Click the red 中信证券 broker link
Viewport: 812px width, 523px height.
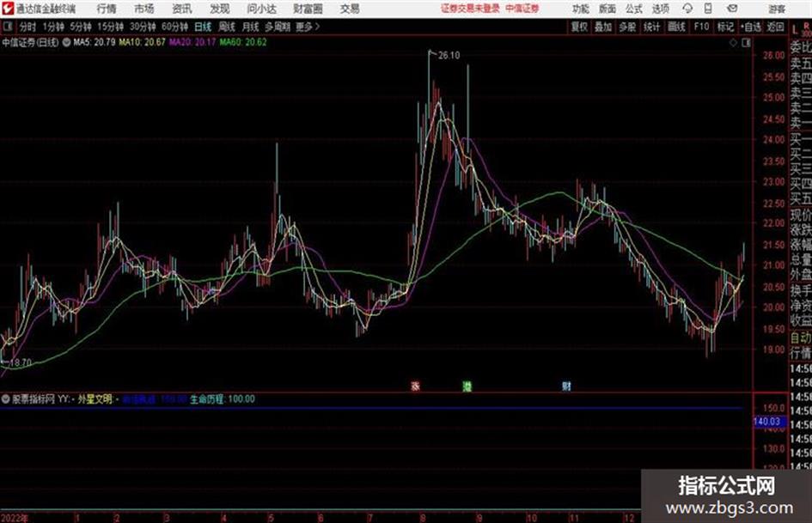(x=522, y=9)
